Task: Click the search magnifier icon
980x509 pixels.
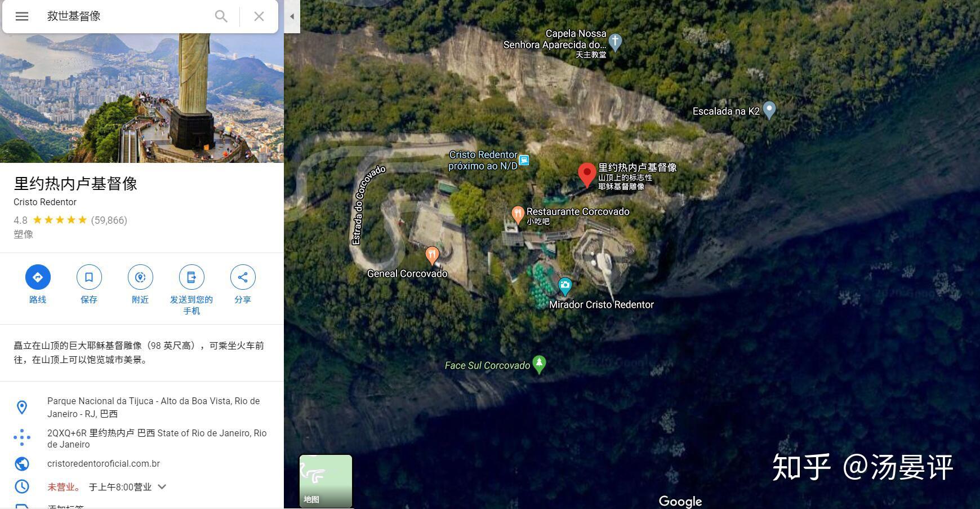Action: [x=221, y=16]
